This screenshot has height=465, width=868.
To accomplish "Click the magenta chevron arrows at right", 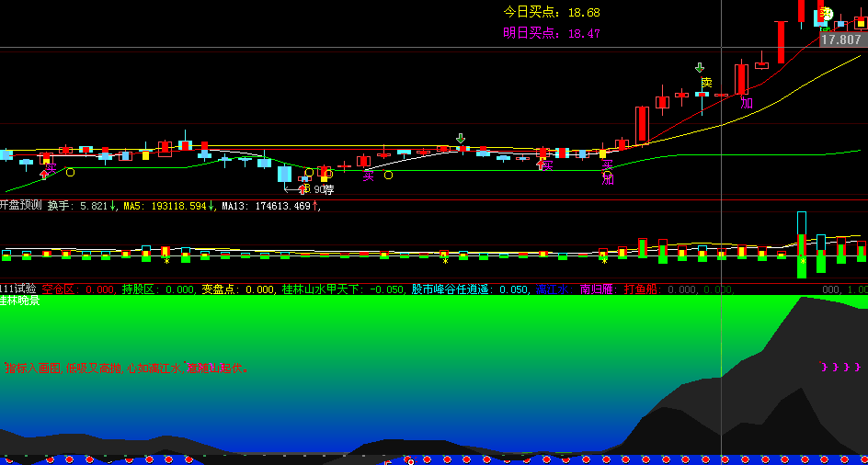I will click(840, 367).
